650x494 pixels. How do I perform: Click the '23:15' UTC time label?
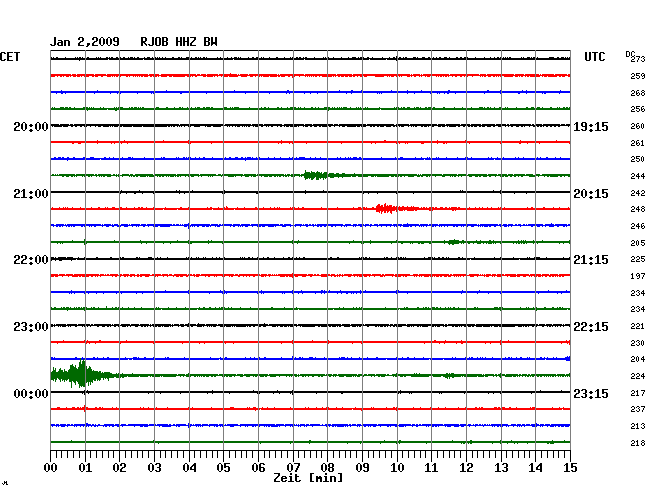(591, 393)
